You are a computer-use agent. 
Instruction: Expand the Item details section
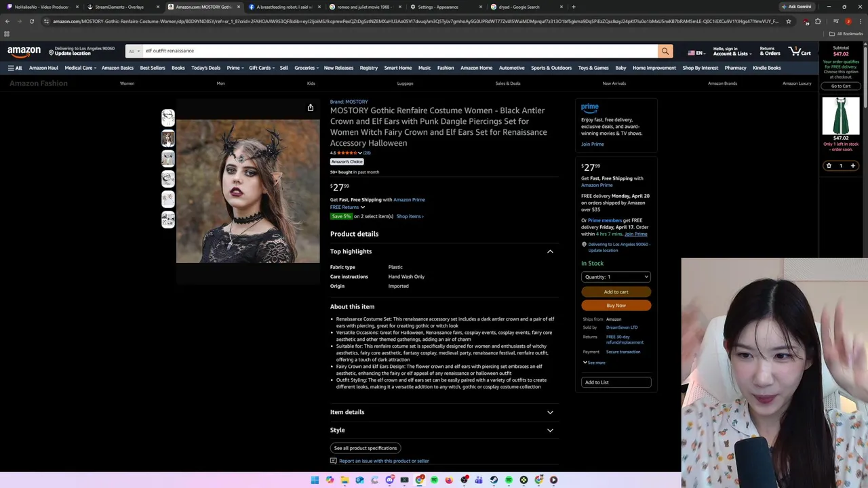pos(444,412)
